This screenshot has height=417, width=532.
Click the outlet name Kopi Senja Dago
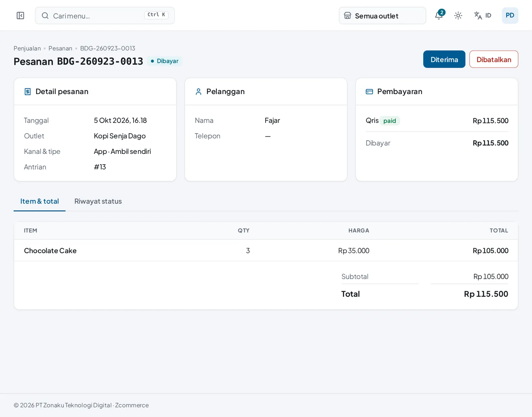point(120,136)
